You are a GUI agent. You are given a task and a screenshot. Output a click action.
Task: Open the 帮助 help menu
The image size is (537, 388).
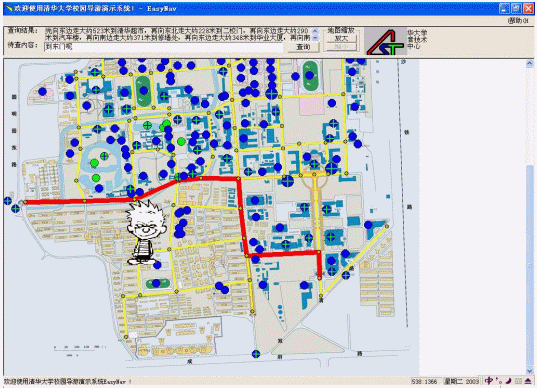pyautogui.click(x=518, y=21)
